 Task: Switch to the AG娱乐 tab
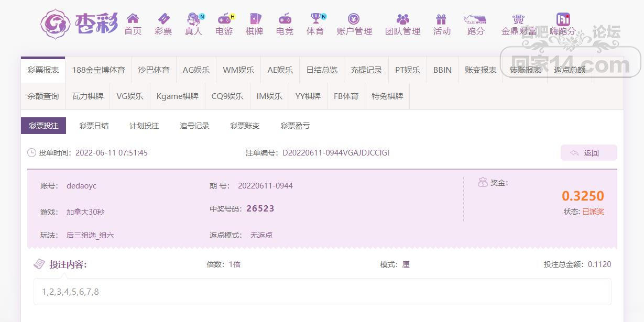pyautogui.click(x=196, y=70)
